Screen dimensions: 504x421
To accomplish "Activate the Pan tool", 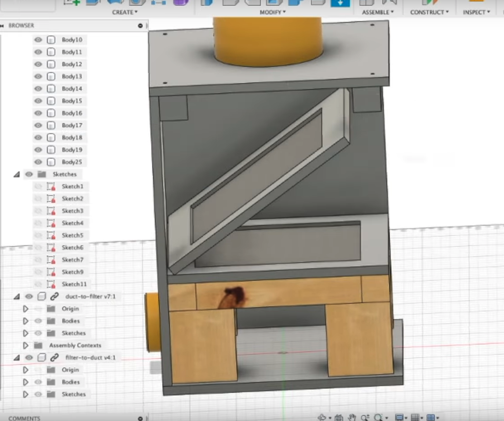I will 351,417.
